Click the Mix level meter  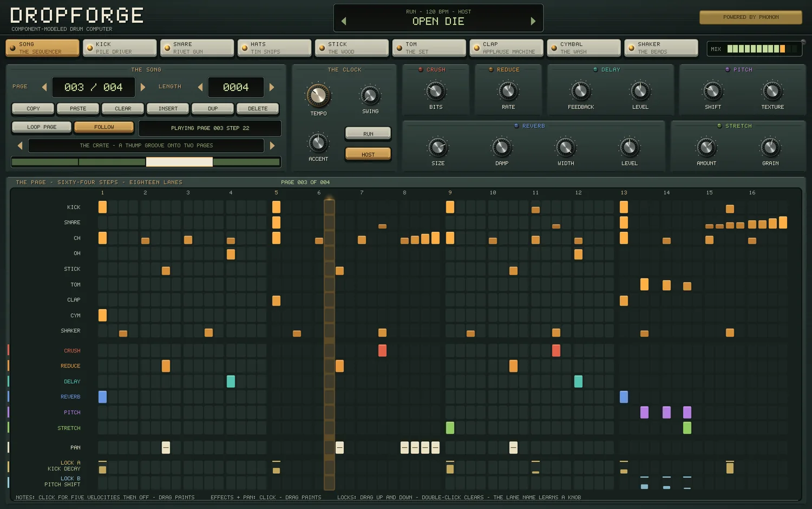(x=756, y=49)
